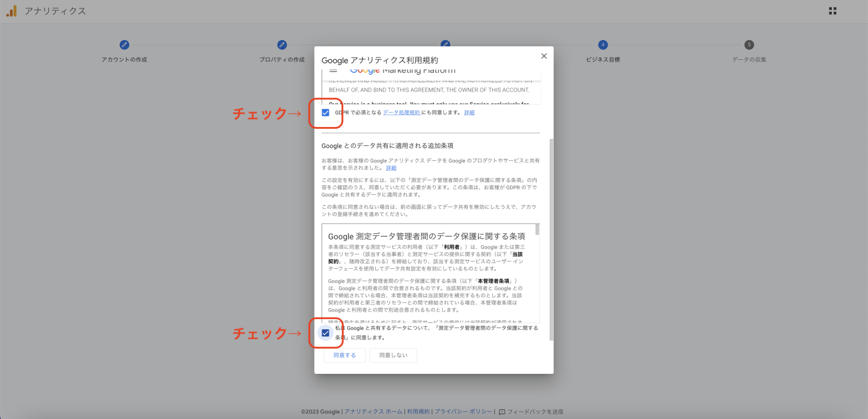Click the feedback bubble icon in the footer
The width and height of the screenshot is (868, 419).
tap(501, 412)
